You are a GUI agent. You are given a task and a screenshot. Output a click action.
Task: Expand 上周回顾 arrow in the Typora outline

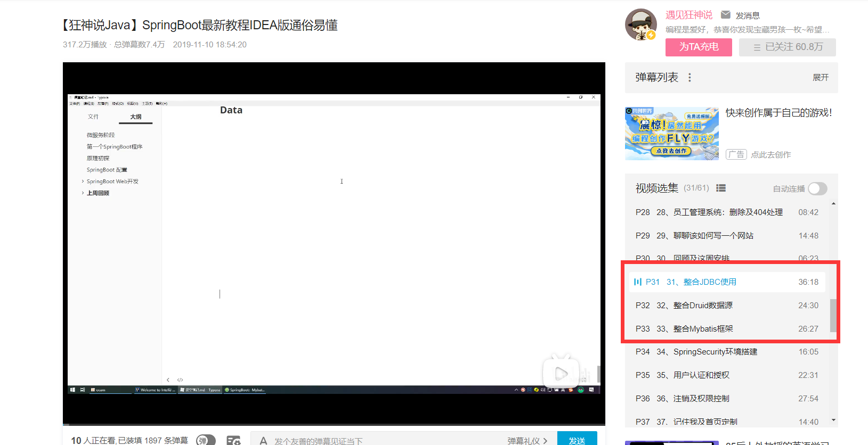pyautogui.click(x=83, y=193)
